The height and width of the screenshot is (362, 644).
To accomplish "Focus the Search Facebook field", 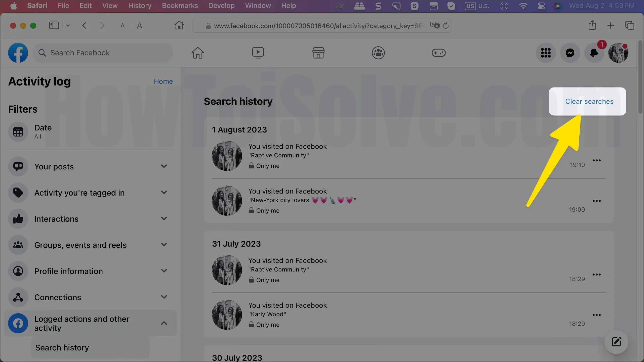I will (x=103, y=53).
